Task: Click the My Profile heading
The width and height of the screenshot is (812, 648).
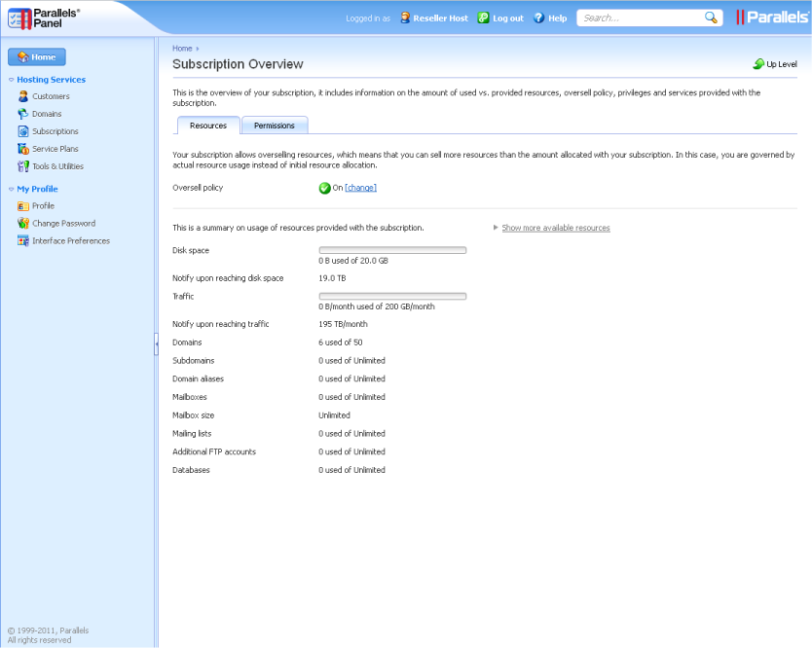Action: pyautogui.click(x=37, y=189)
